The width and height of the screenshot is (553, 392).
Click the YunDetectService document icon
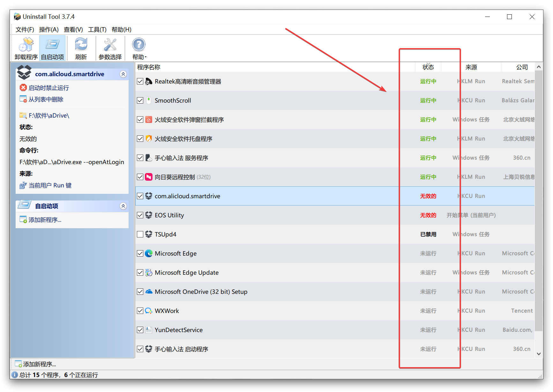[x=149, y=330]
